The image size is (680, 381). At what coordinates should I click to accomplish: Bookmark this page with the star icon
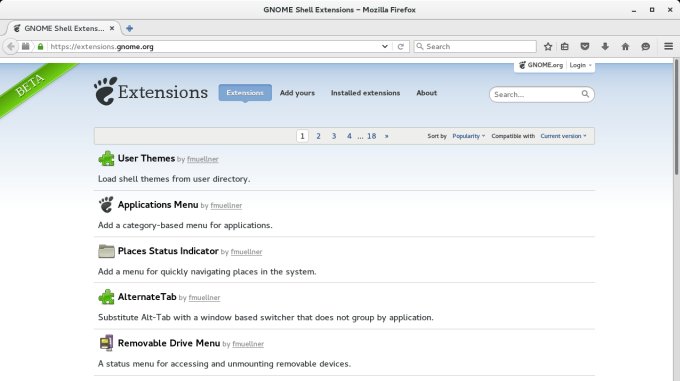coord(548,46)
